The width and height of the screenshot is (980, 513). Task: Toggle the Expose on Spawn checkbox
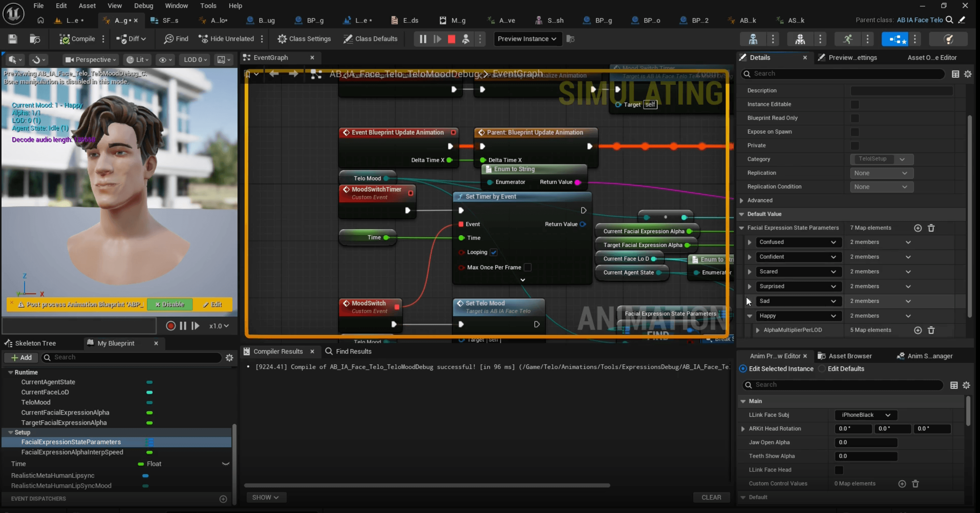pyautogui.click(x=854, y=132)
